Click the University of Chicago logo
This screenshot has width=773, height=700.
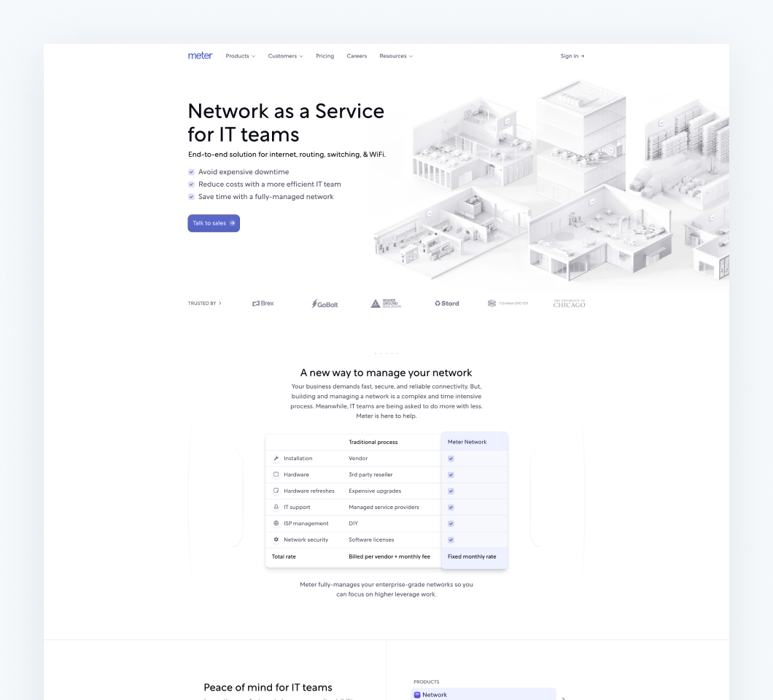[x=569, y=303]
